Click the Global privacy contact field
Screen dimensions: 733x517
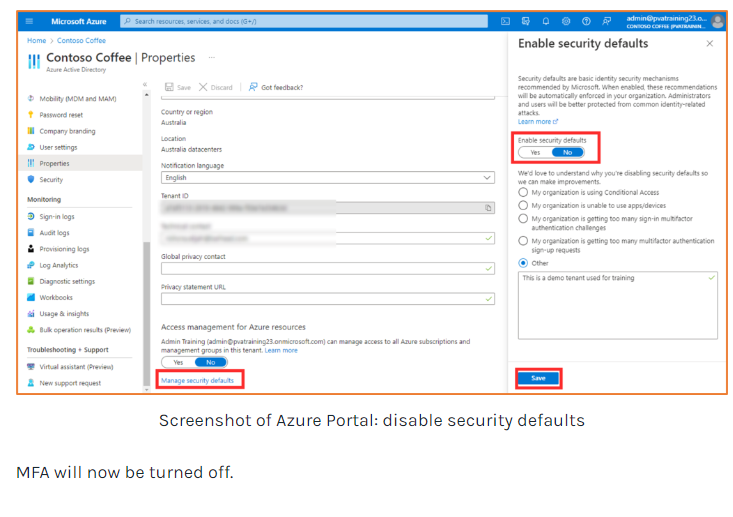327,268
